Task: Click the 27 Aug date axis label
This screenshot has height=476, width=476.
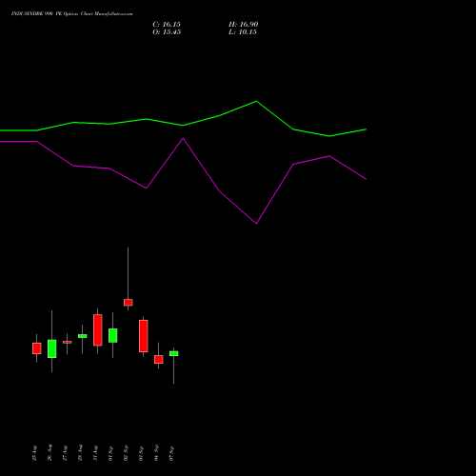Action: 65,453
